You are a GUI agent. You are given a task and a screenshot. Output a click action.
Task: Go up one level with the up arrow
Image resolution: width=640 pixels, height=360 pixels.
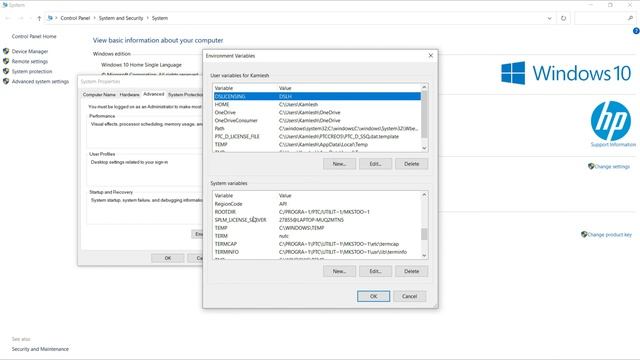pos(39,18)
